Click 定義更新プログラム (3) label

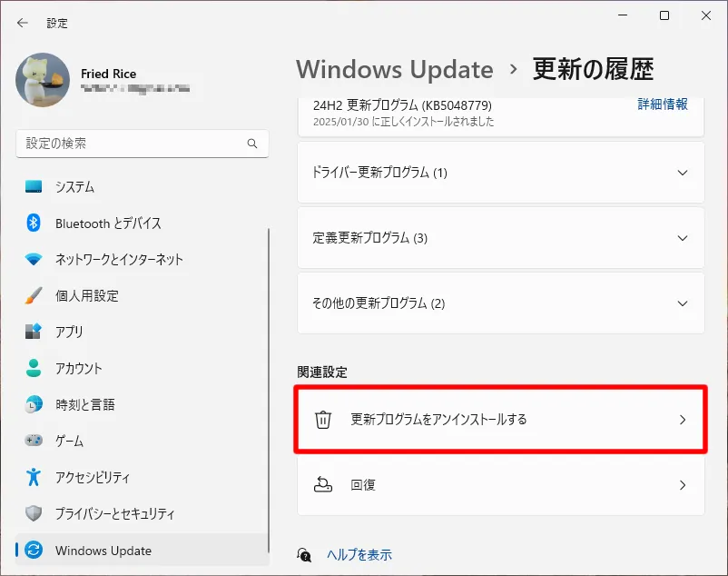[370, 238]
